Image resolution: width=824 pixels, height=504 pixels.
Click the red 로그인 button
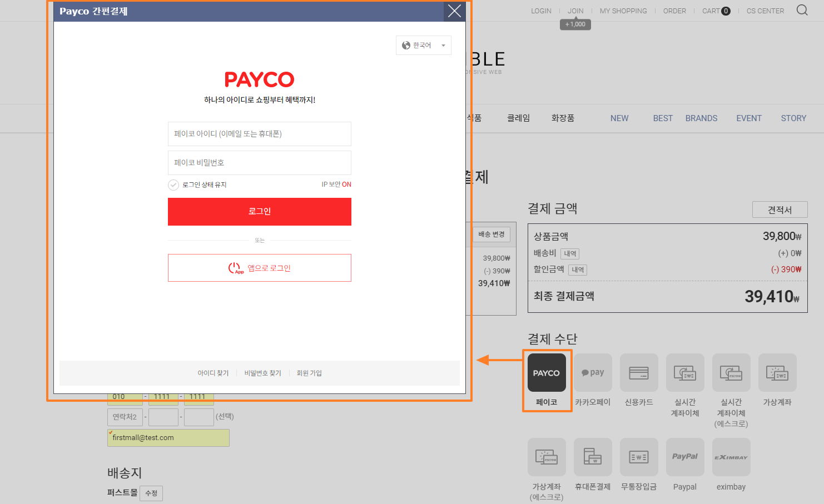[x=260, y=212]
